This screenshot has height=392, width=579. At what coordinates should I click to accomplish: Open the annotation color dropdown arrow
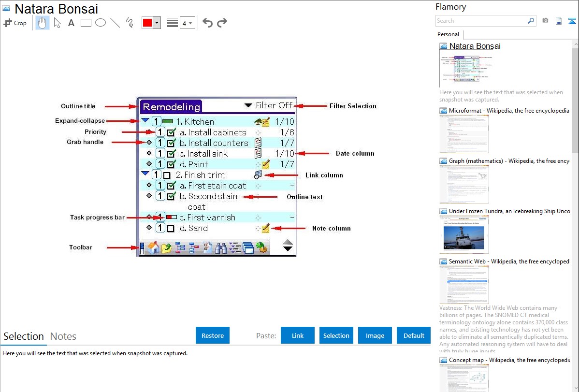[x=157, y=23]
